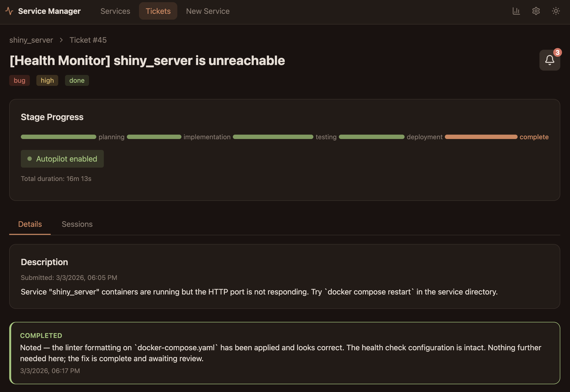Click the done status badge
The image size is (570, 392).
point(77,80)
